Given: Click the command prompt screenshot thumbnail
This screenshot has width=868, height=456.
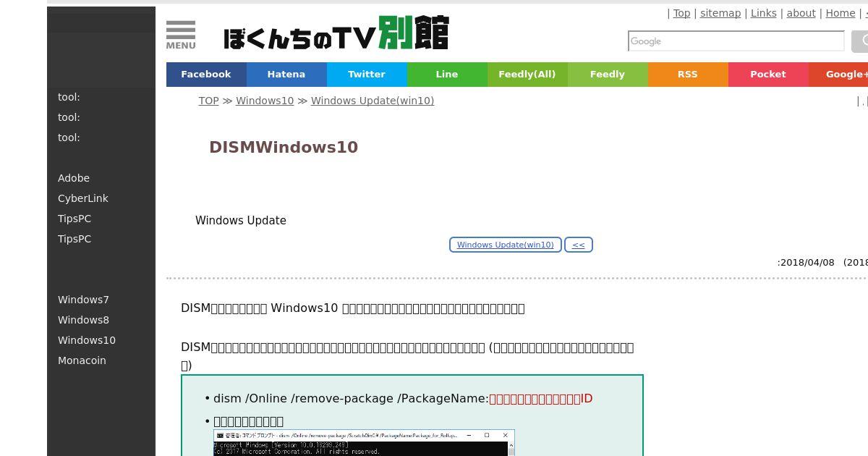Looking at the screenshot, I should 364,443.
